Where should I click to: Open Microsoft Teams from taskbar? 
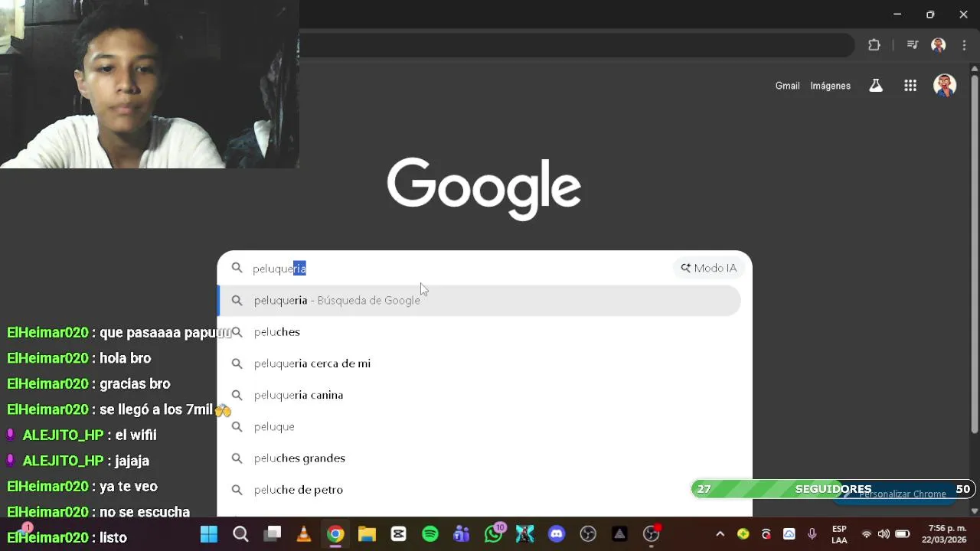point(462,534)
